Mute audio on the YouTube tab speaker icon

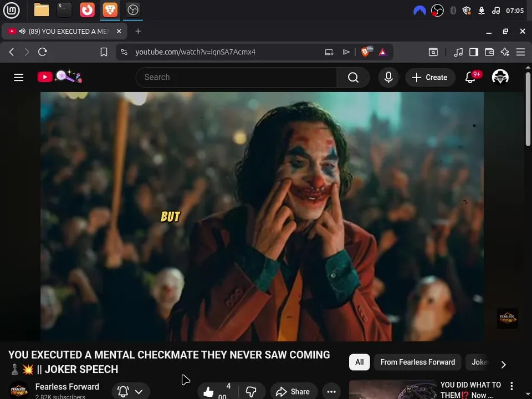tap(22, 31)
